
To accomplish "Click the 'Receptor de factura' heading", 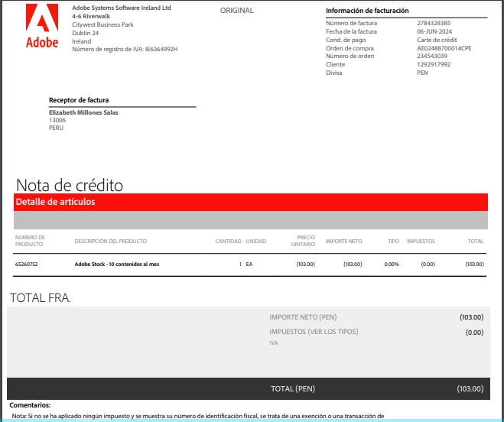I will click(79, 100).
